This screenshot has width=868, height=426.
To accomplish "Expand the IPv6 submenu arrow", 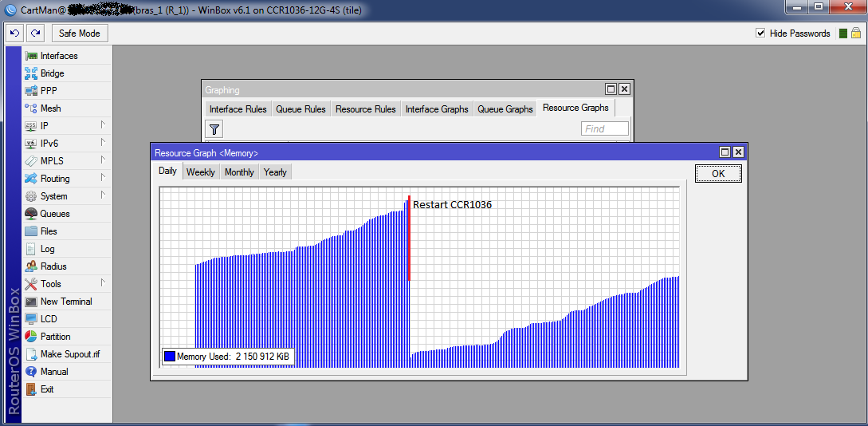I will coord(103,143).
